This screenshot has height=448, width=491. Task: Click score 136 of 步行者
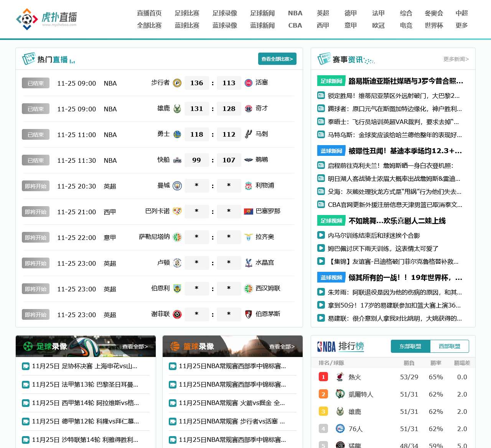(x=197, y=83)
